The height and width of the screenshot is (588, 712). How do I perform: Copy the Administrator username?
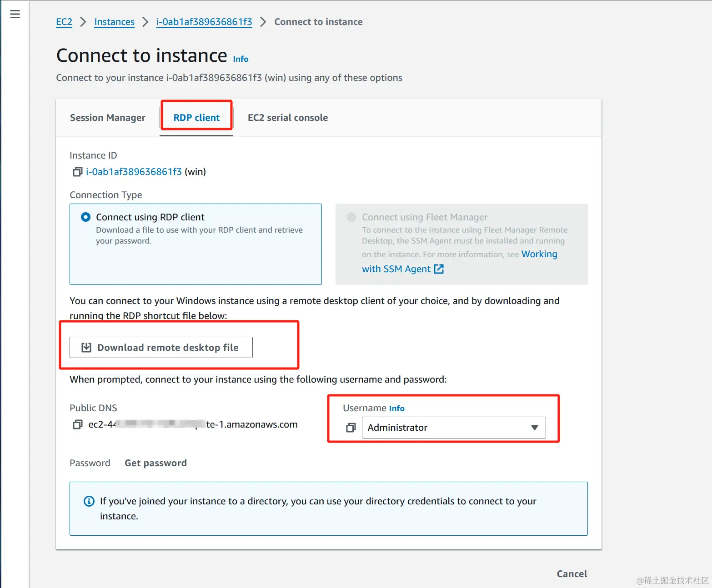(351, 428)
